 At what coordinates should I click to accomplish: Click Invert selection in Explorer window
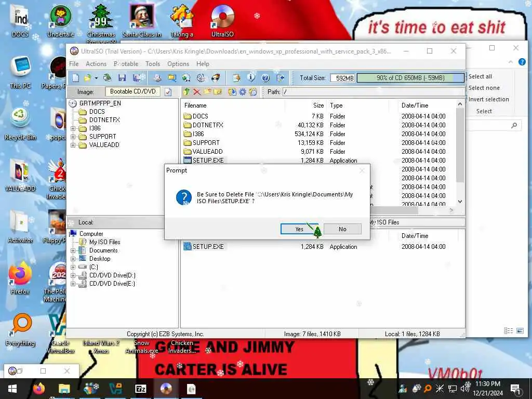pos(488,99)
